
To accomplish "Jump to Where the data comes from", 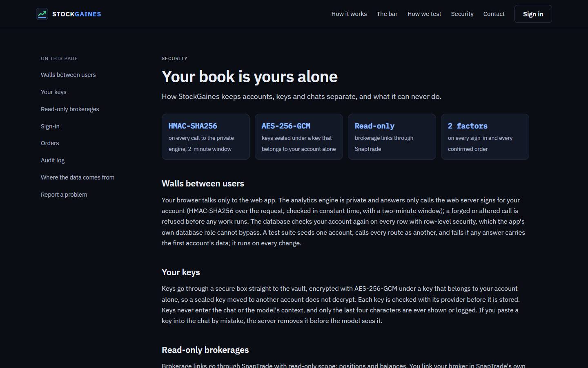I will pos(78,177).
